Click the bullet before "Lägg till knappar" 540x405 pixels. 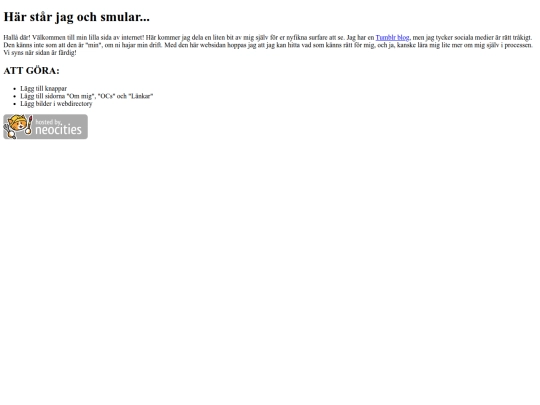[x=14, y=89]
